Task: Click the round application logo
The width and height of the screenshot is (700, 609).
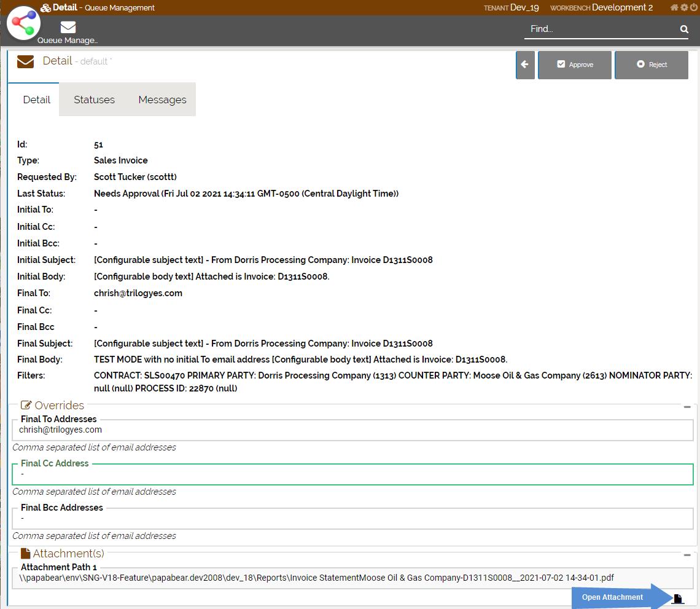Action: click(23, 23)
